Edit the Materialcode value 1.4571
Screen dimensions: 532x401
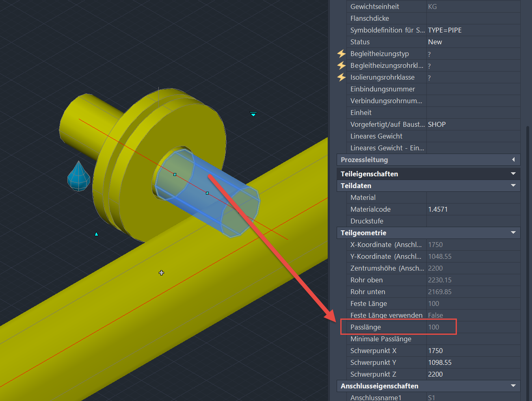click(438, 209)
